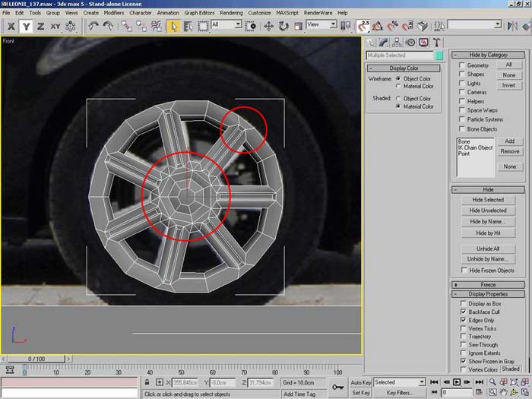Click the key-shaped Set Keys icon
Viewport: 532px width, 399px height.
338,388
